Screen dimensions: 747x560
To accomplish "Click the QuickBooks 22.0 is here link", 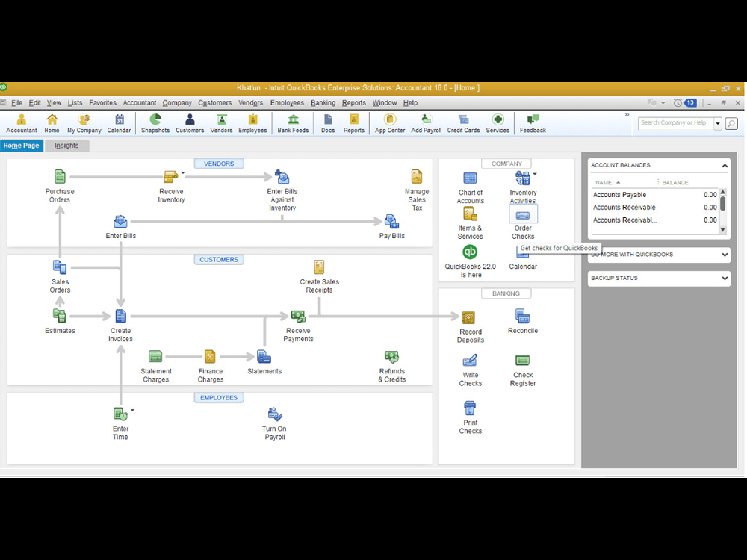I will point(470,263).
